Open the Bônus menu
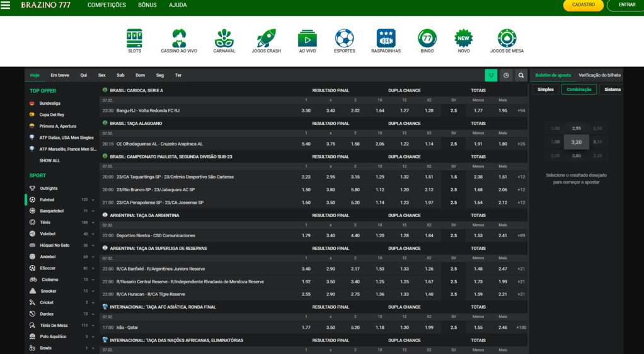Image resolution: width=644 pixels, height=354 pixels. coord(147,5)
